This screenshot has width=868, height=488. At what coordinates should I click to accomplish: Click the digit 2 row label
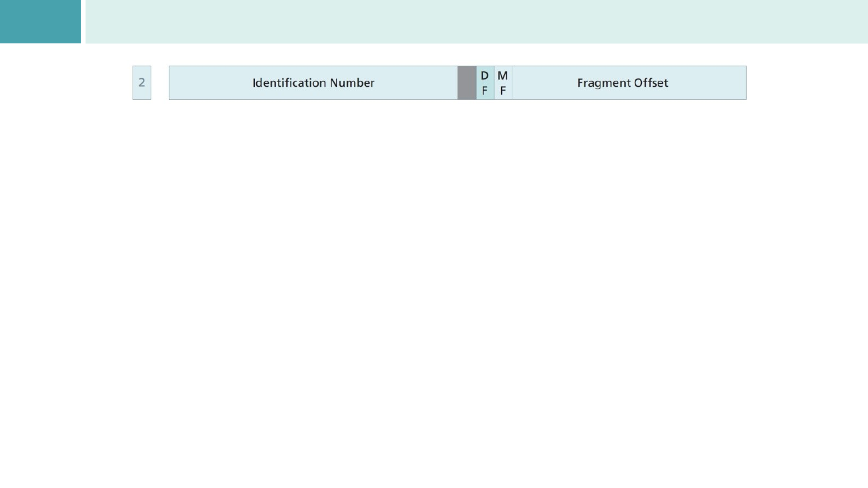[x=142, y=83]
